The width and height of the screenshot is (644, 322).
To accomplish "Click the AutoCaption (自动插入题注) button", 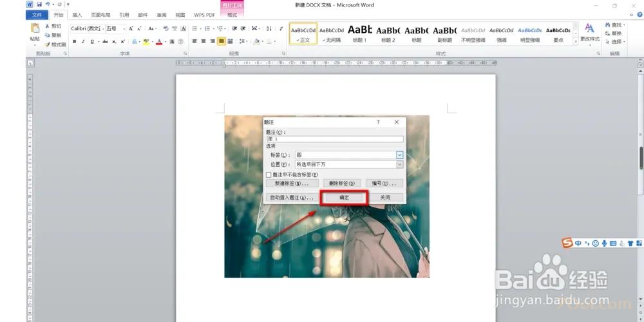I will (292, 198).
